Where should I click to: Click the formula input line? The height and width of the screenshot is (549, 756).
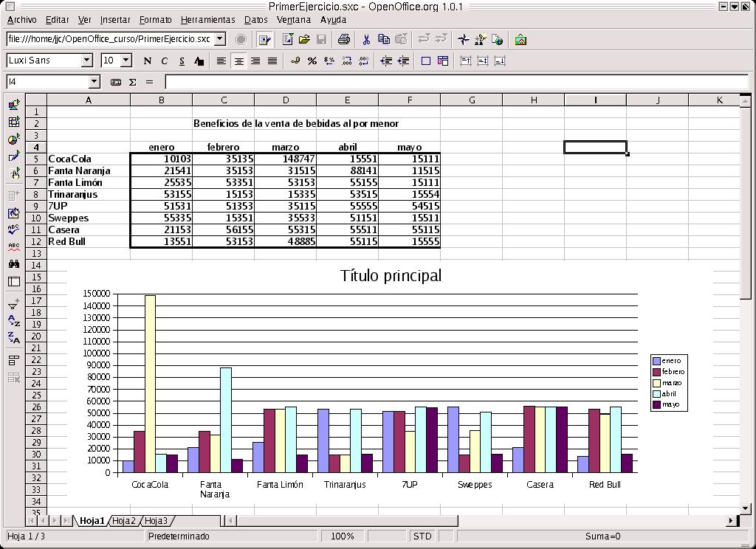(x=457, y=82)
